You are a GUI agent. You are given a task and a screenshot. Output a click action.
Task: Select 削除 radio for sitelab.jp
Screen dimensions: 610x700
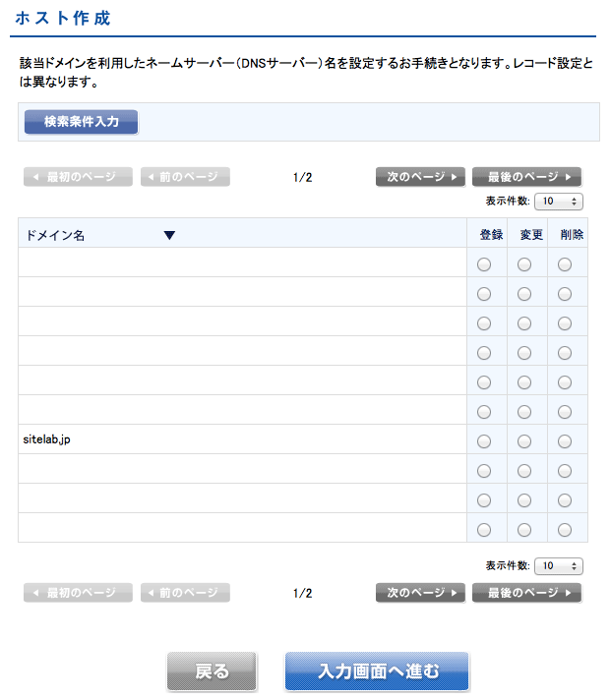[x=565, y=440]
